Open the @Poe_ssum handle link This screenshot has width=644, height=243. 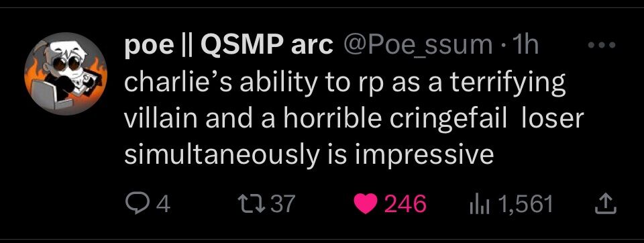[416, 46]
